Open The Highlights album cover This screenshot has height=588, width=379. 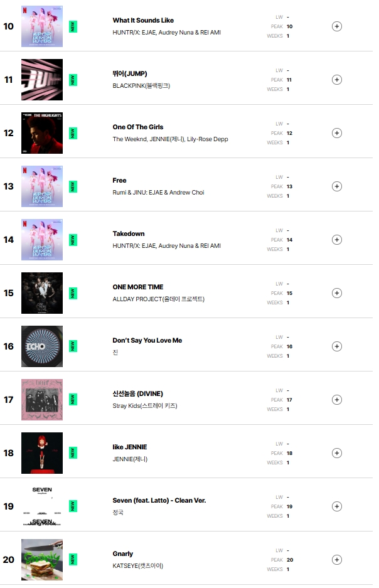tap(42, 133)
